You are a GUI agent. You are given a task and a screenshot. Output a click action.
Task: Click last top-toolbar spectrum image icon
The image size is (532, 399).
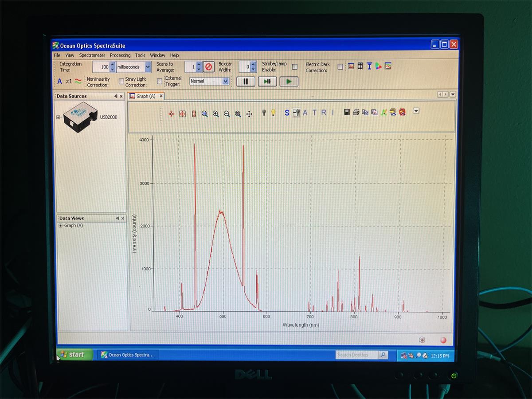(388, 66)
